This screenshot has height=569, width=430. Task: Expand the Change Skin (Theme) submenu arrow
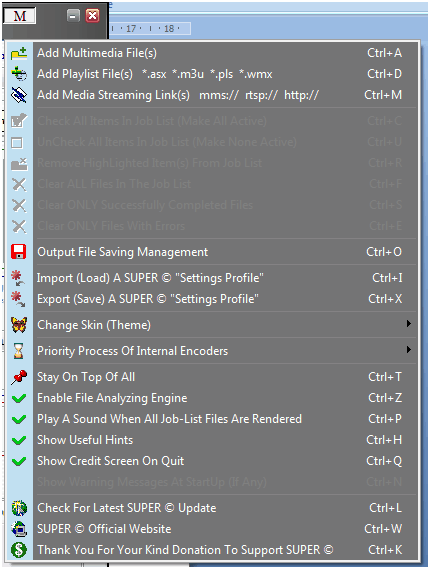tap(409, 324)
